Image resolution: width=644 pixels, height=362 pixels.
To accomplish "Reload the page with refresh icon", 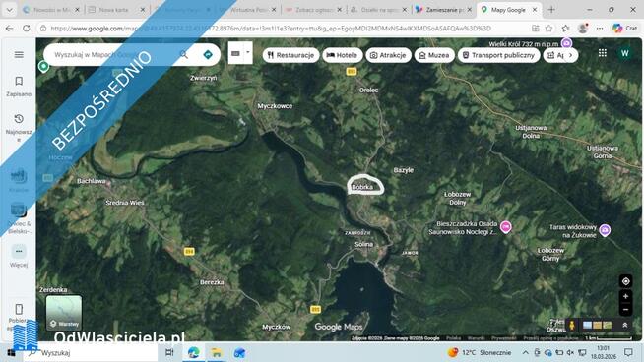I will click(27, 29).
